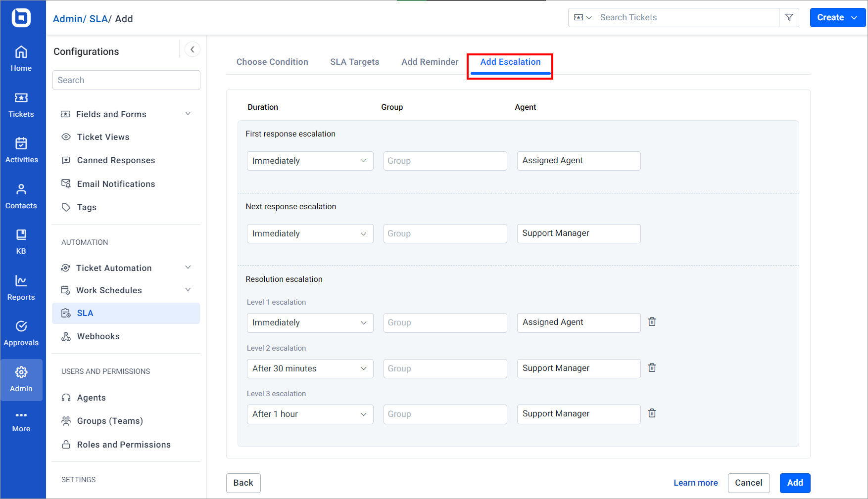
Task: Click Level 1 Assigned Agent field
Action: point(579,322)
